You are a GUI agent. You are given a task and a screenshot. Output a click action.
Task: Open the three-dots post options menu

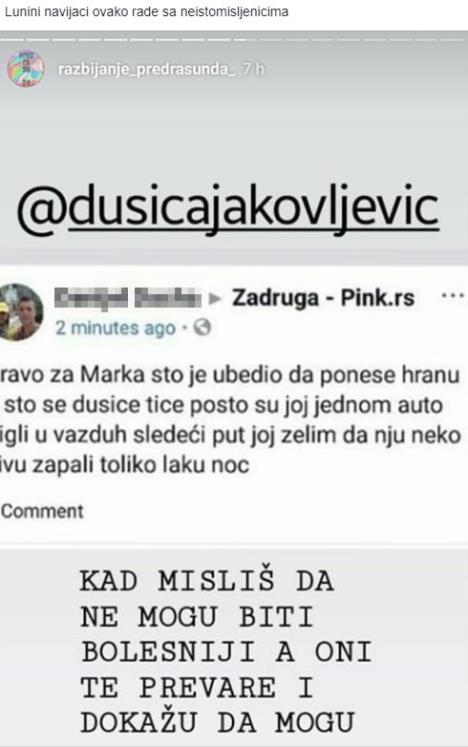click(x=452, y=296)
